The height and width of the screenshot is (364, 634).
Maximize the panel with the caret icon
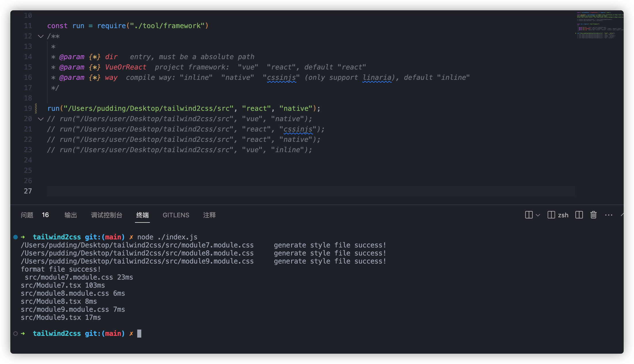point(622,215)
